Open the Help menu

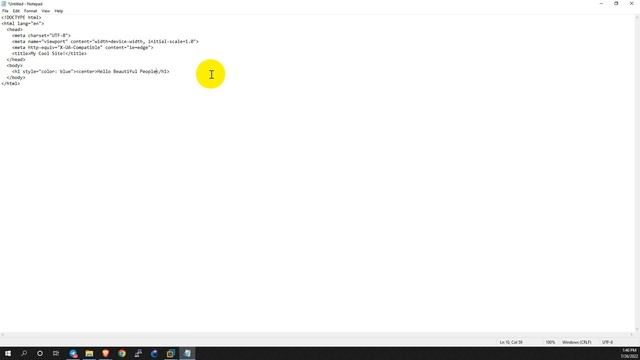click(59, 11)
